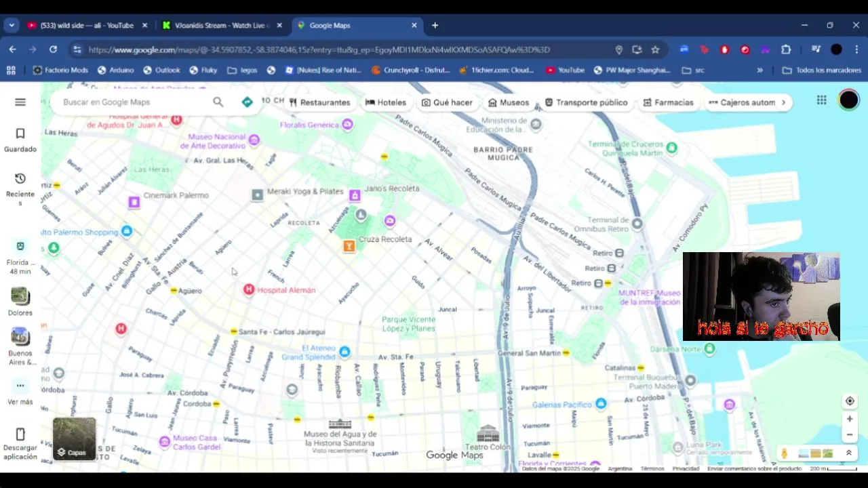868x488 pixels.
Task: Click the Meraki Yoga & Pilates marker
Action: [257, 195]
